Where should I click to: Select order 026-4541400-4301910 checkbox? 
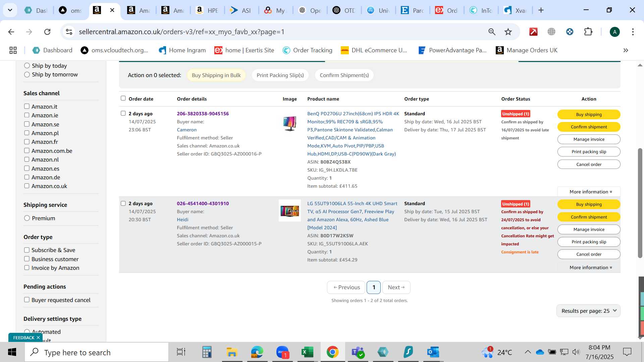(x=123, y=203)
